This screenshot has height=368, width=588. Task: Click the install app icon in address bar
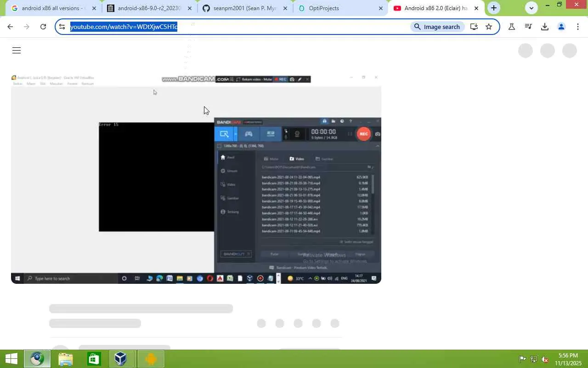tap(474, 27)
